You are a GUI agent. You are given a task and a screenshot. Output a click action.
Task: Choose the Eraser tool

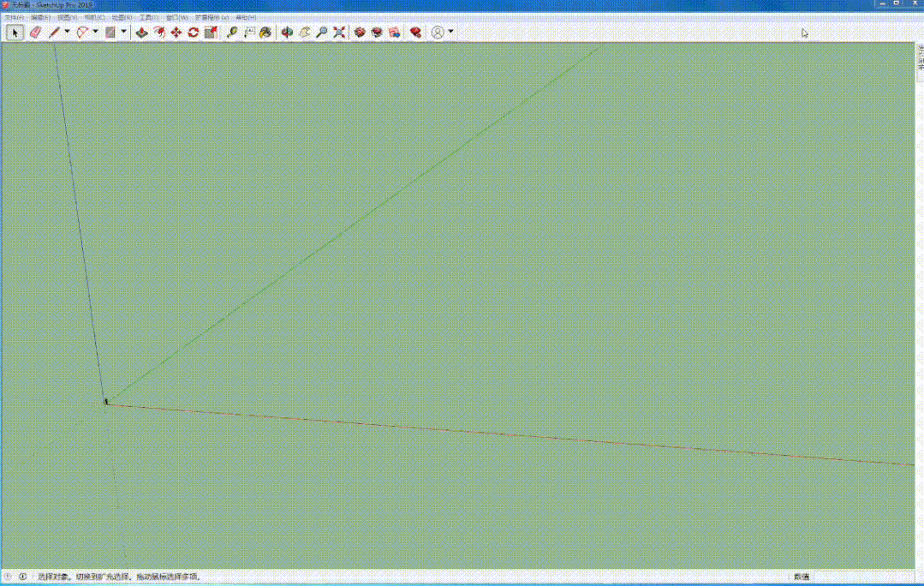tap(35, 33)
